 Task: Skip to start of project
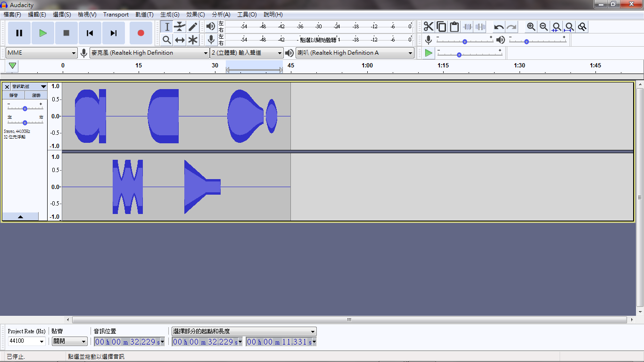pos(90,33)
